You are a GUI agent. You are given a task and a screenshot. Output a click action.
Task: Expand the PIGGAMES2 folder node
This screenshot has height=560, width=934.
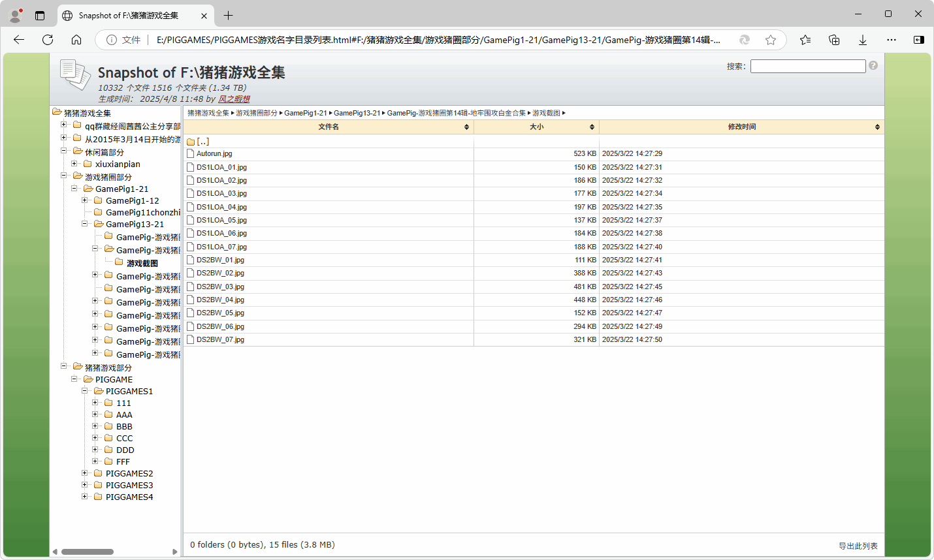(x=84, y=473)
